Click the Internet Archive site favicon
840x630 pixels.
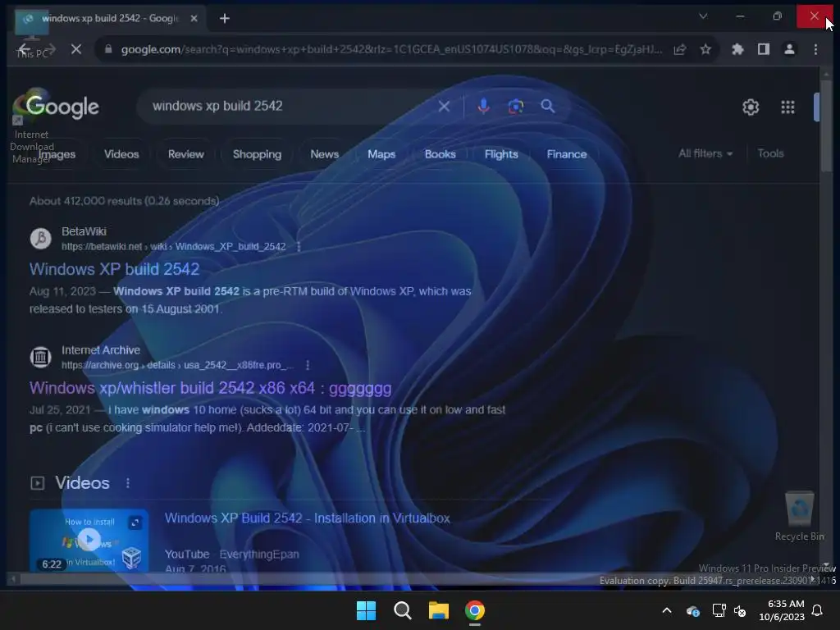coord(40,357)
